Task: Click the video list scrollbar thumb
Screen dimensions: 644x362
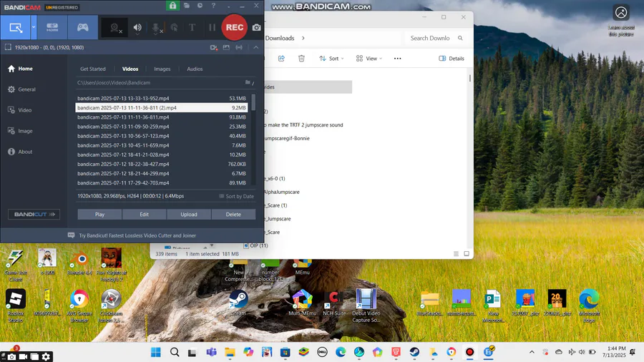Action: pyautogui.click(x=253, y=102)
